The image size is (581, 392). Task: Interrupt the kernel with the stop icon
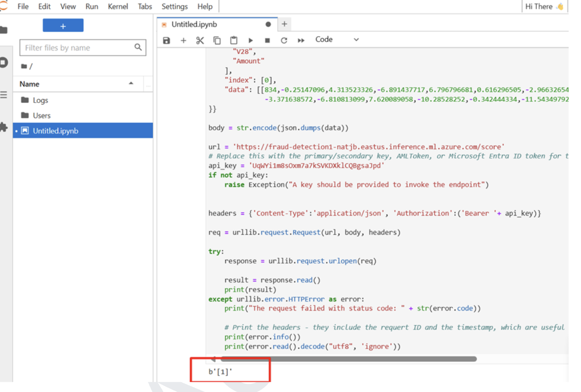(267, 40)
